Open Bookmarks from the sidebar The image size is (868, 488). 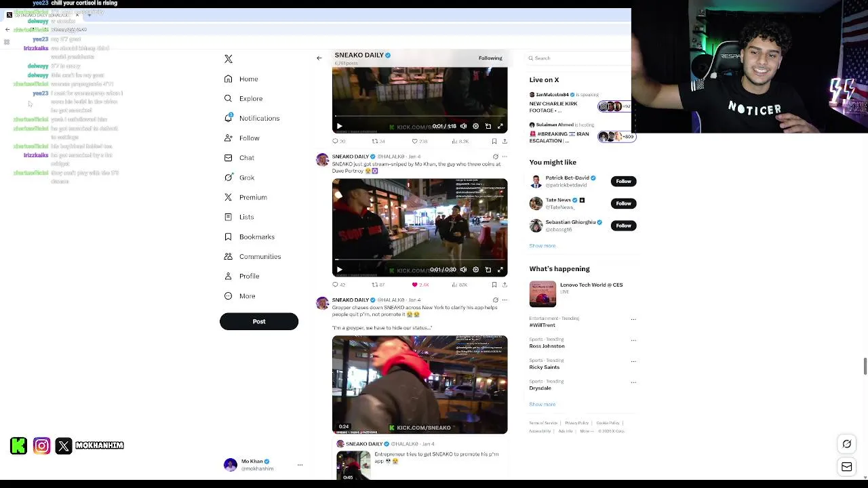coord(249,237)
